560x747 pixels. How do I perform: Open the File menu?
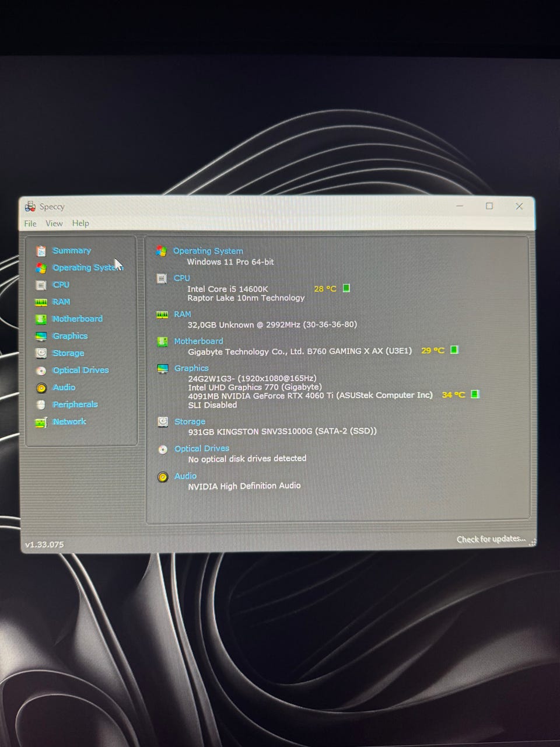coord(30,224)
